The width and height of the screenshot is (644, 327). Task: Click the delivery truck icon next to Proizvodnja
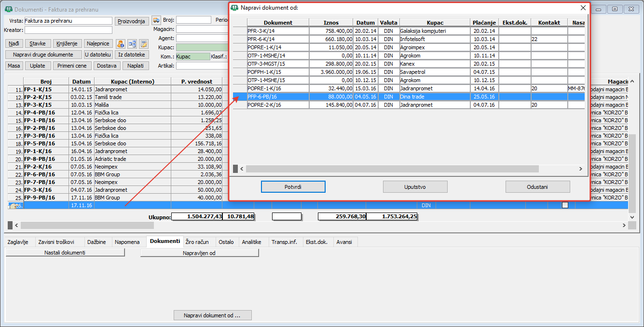(x=156, y=20)
